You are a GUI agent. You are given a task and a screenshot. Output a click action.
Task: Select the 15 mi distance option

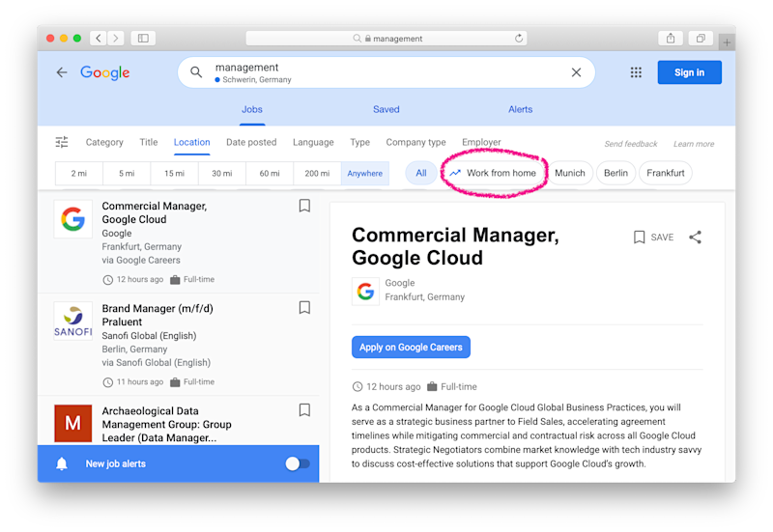point(175,174)
